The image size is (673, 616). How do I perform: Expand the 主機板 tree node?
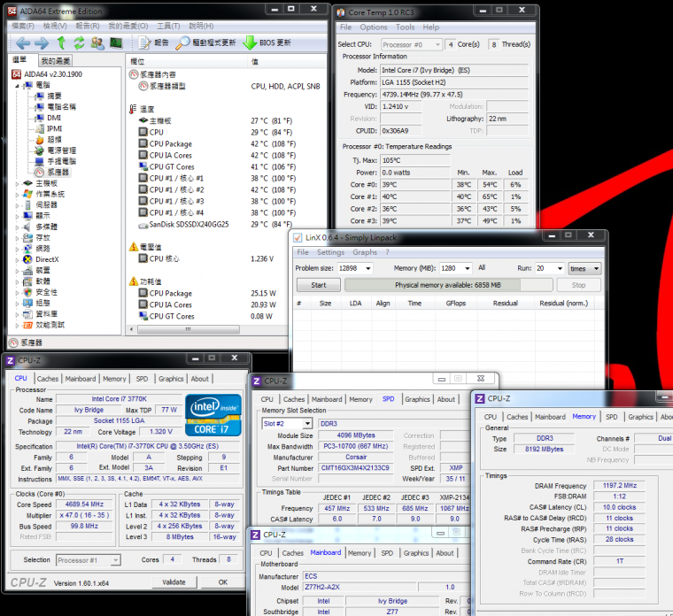pos(16,183)
